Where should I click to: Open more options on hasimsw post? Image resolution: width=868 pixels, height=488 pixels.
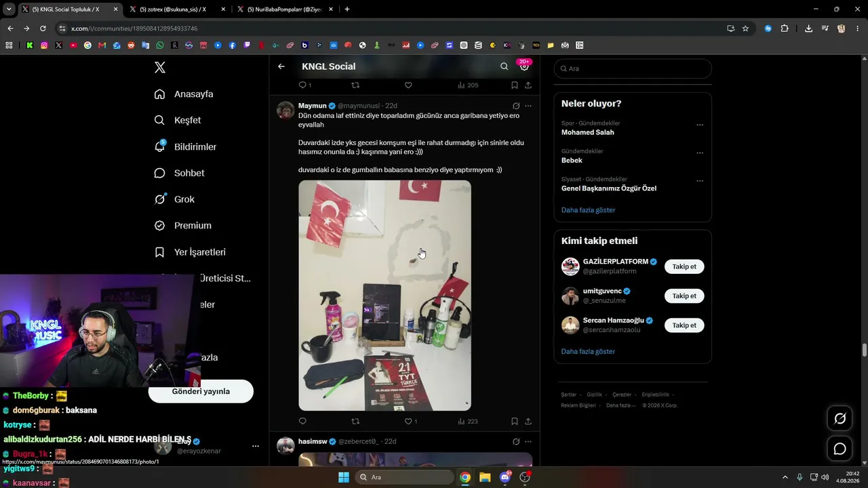coord(528,441)
